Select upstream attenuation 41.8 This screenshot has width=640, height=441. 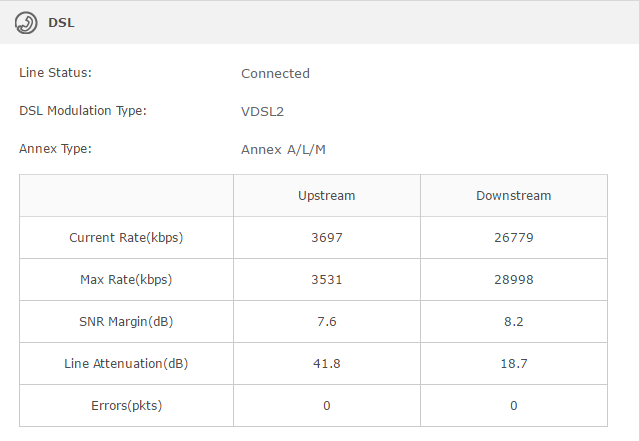click(327, 364)
